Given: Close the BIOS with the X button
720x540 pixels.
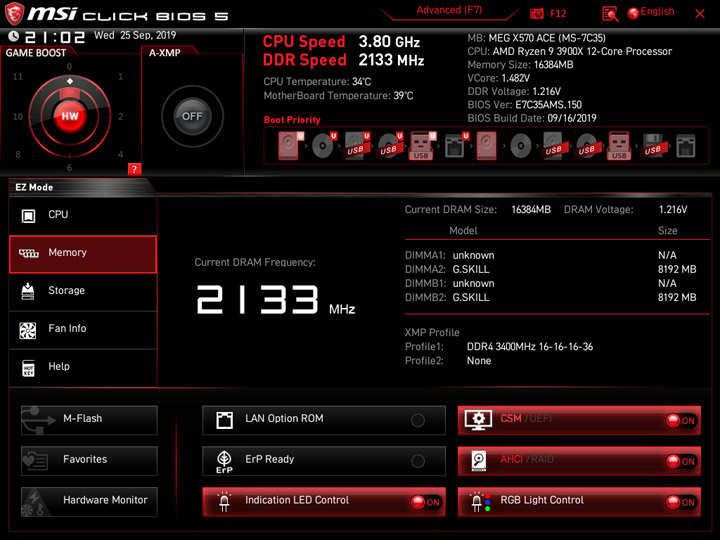Looking at the screenshot, I should 700,14.
